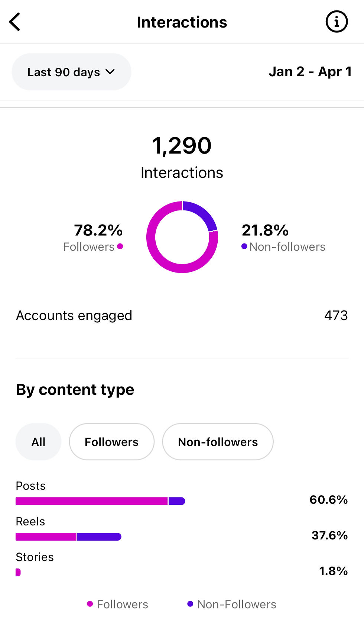Viewport: 364px width, 638px height.
Task: Click the purple dot beside Non-followers 21.8%
Action: pos(244,246)
